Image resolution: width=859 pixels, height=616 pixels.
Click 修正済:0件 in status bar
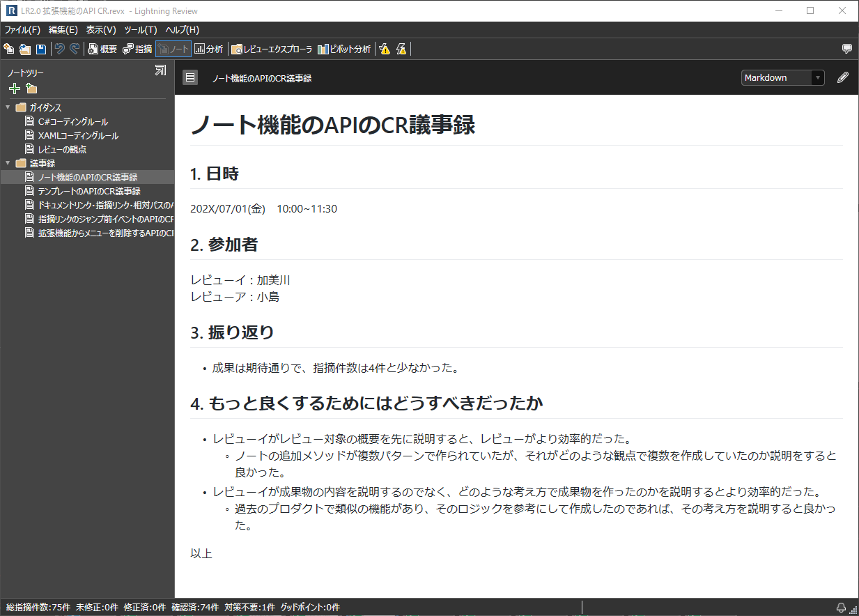click(145, 608)
